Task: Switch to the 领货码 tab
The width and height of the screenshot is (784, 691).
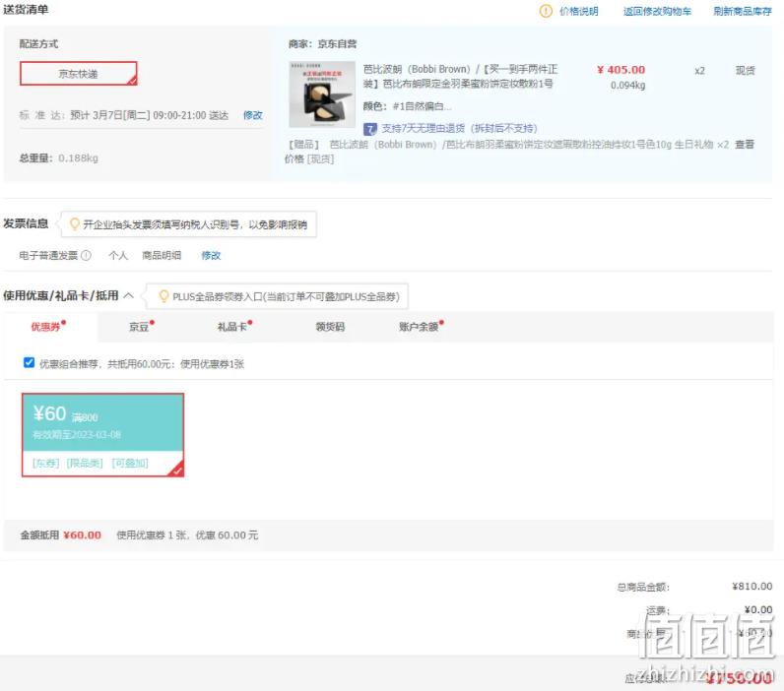Action: (x=330, y=326)
